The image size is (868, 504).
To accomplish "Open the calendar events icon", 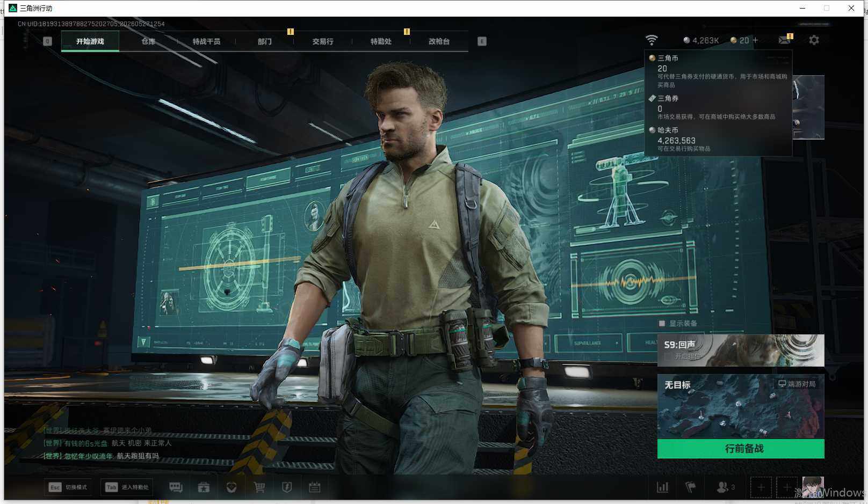I will (x=315, y=487).
